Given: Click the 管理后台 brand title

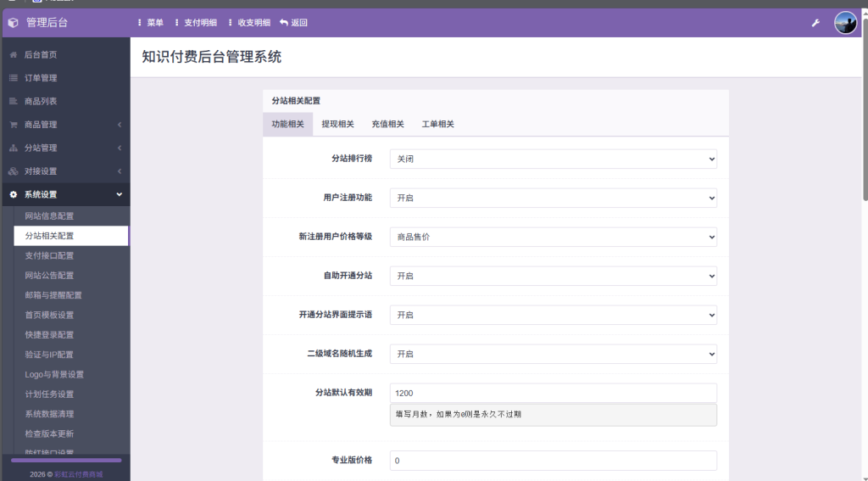Looking at the screenshot, I should [x=47, y=23].
